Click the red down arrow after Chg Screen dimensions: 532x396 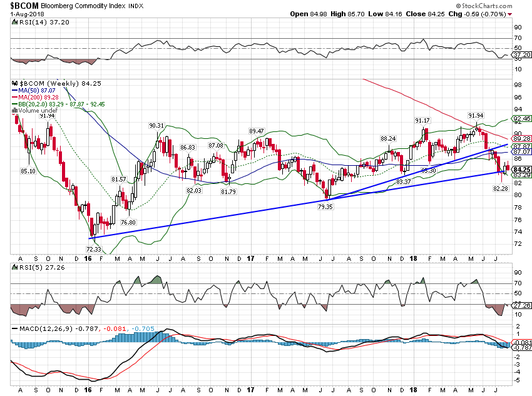510,14
